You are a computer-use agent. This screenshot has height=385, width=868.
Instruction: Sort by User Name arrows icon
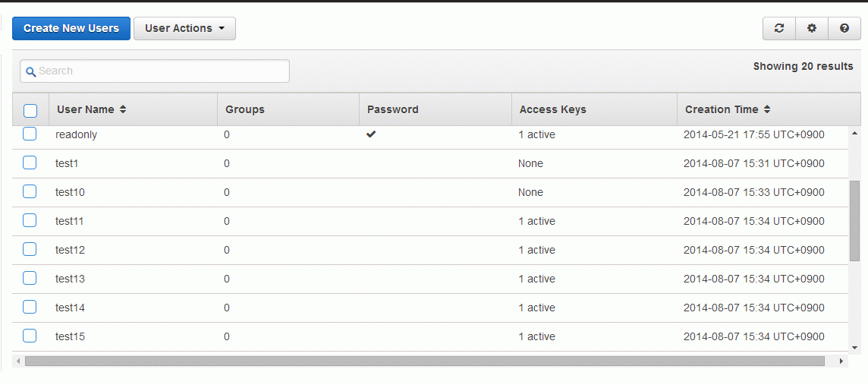tap(123, 109)
